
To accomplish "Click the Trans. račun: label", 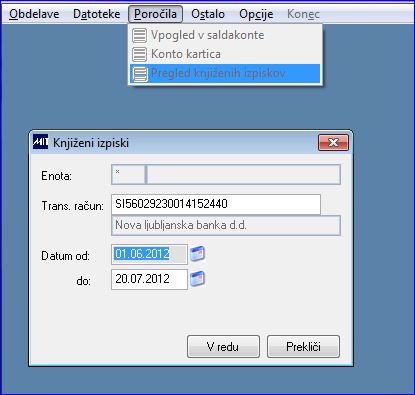I will (72, 206).
